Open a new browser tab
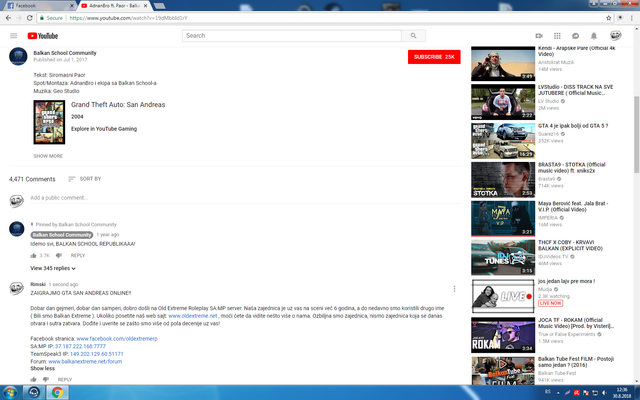This screenshot has width=640, height=400. coord(160,6)
